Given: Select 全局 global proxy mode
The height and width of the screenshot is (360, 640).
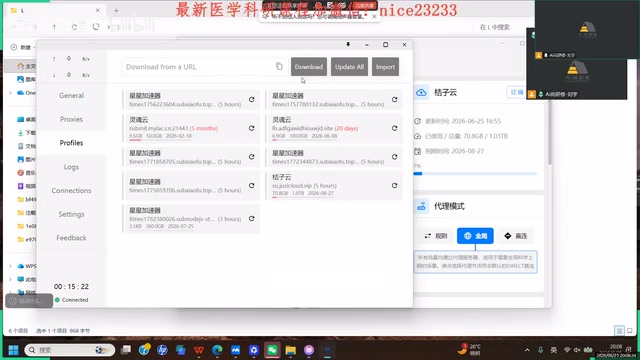Looking at the screenshot, I should point(475,236).
